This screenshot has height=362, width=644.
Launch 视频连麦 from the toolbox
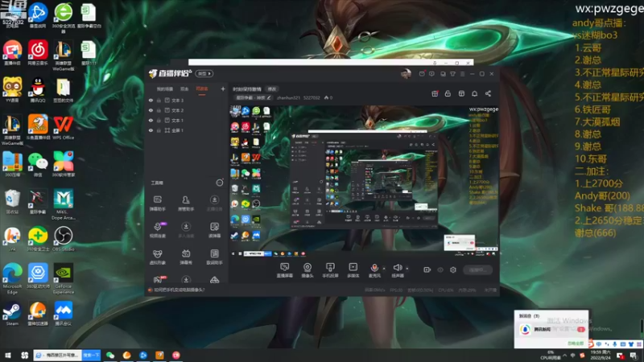click(158, 230)
